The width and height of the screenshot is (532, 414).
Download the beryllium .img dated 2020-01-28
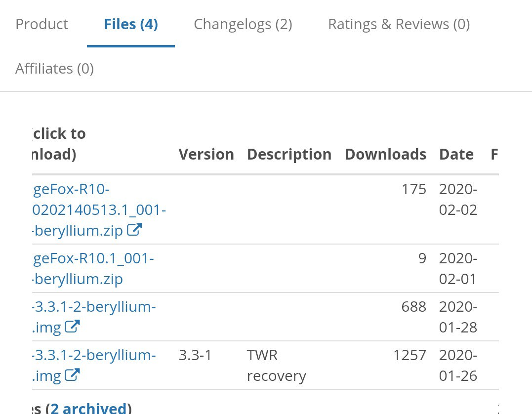[x=94, y=307]
